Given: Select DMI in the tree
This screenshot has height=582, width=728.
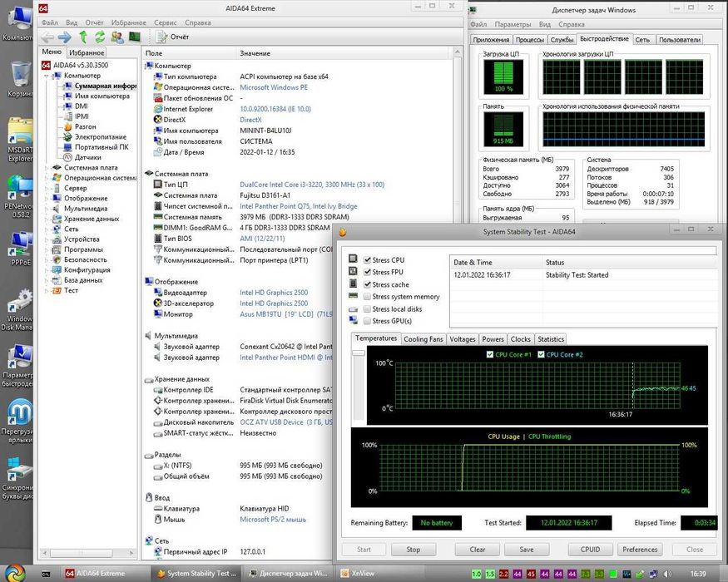Looking at the screenshot, I should pyautogui.click(x=82, y=106).
